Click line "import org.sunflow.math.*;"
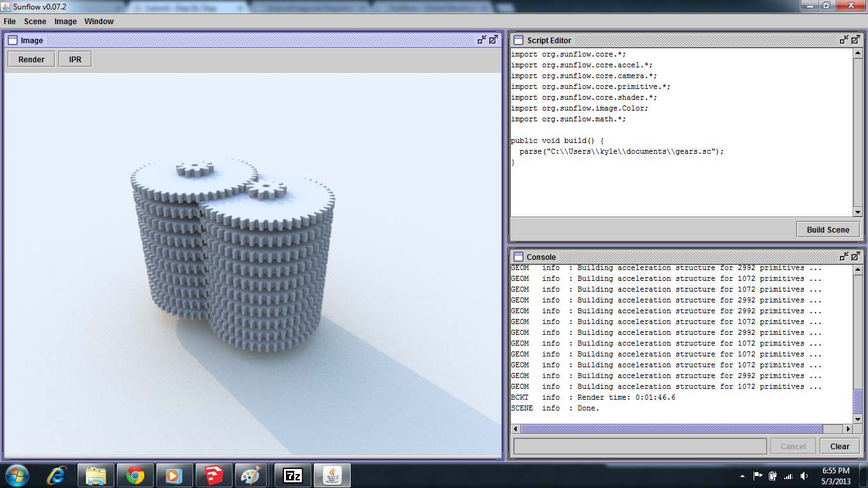This screenshot has height=488, width=868. (569, 119)
